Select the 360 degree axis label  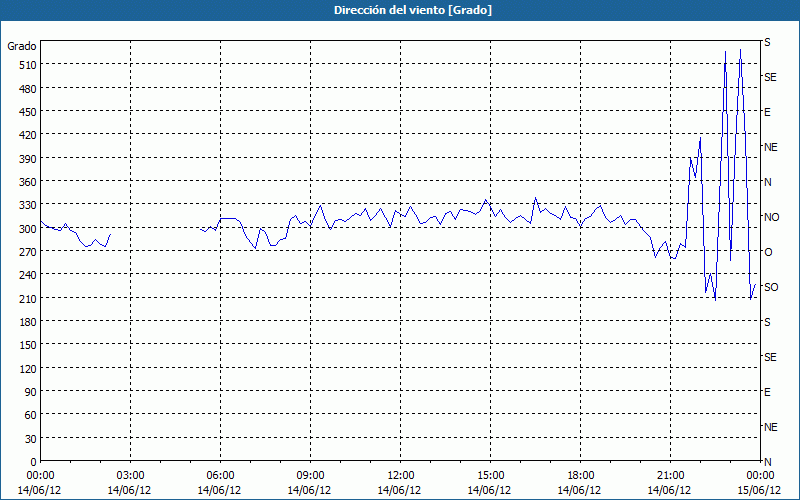click(28, 182)
